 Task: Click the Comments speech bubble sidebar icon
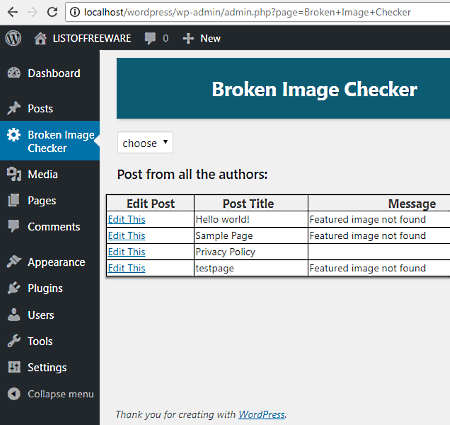[x=14, y=226]
